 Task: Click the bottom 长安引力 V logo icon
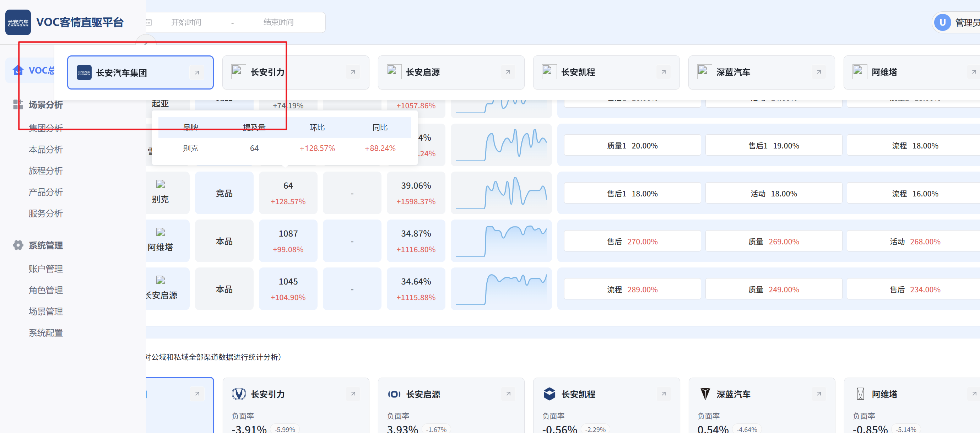pos(239,394)
